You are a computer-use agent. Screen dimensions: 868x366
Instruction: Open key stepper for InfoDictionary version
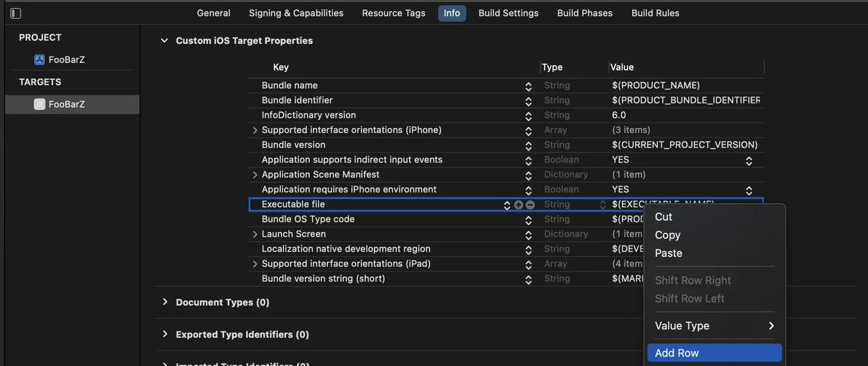[528, 116]
